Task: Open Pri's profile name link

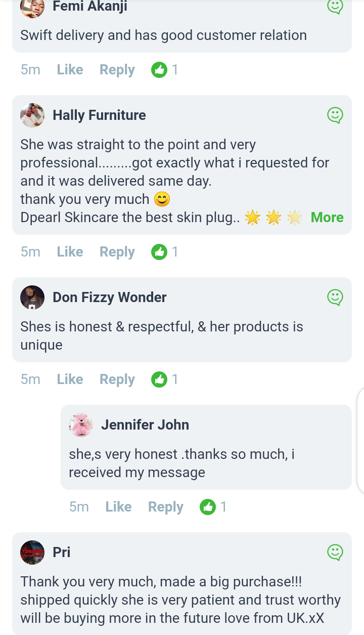Action: (62, 552)
